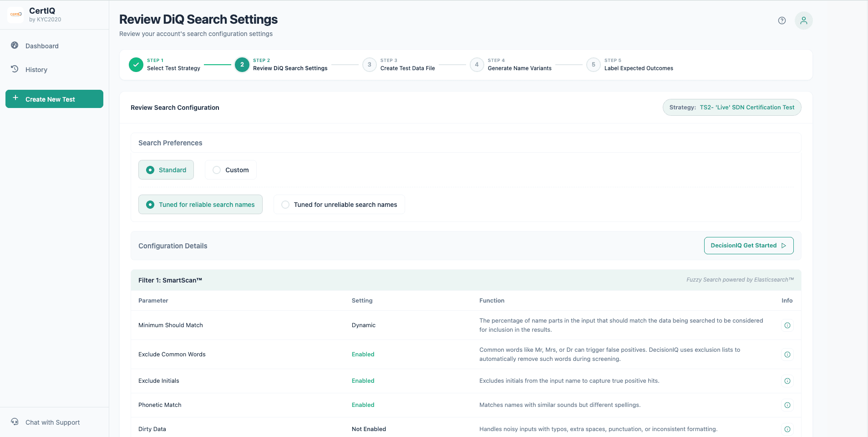This screenshot has height=437, width=868.
Task: Click the info icon for Dirty Data
Action: (x=787, y=429)
